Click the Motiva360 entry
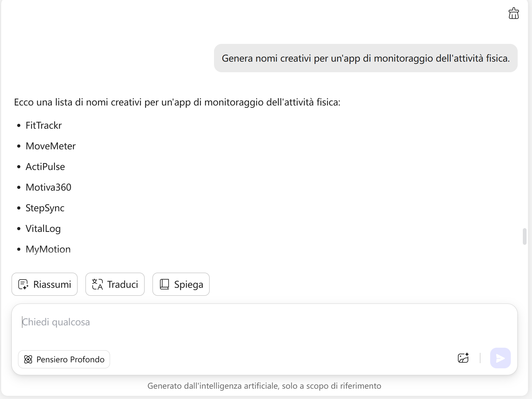The image size is (532, 399). coord(48,187)
